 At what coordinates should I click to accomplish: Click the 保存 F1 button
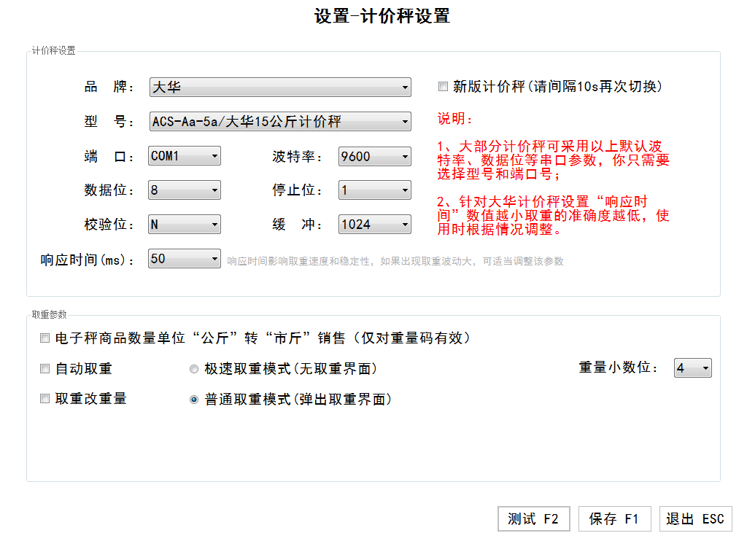click(614, 518)
